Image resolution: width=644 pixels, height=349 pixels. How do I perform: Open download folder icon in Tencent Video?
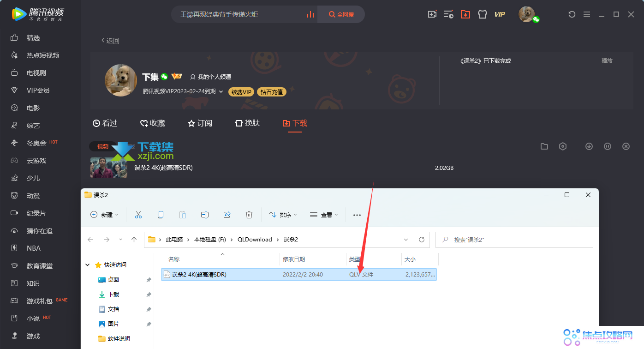tap(544, 146)
